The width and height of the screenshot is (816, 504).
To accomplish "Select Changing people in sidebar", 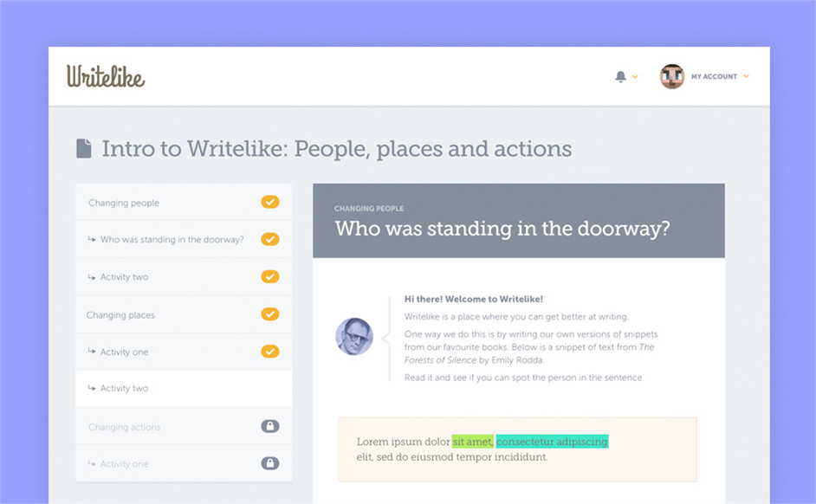I will 124,203.
